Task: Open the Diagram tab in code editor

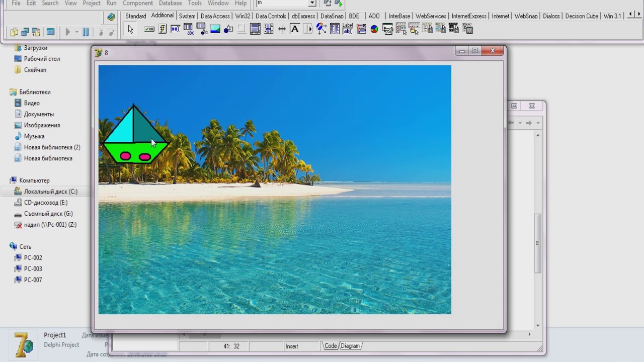Action: pyautogui.click(x=351, y=346)
